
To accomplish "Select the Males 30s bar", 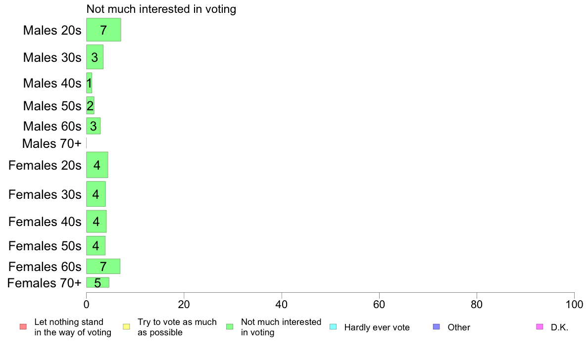I will click(95, 57).
